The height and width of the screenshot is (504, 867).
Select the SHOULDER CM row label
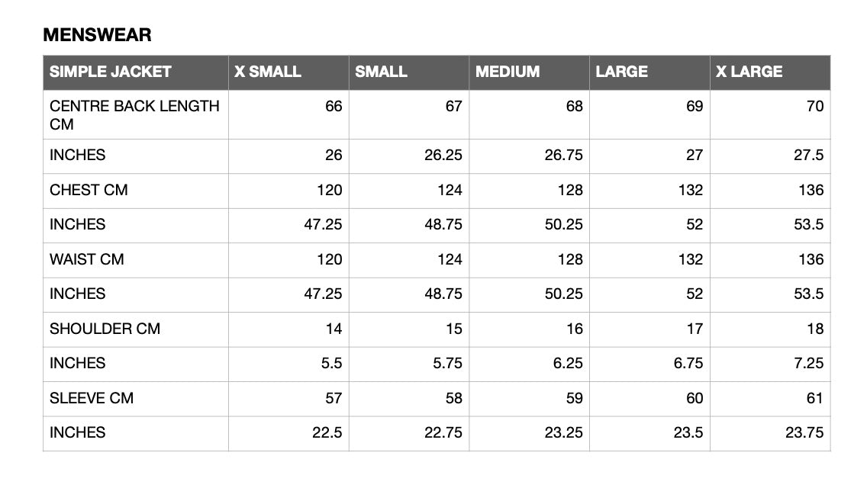[105, 329]
